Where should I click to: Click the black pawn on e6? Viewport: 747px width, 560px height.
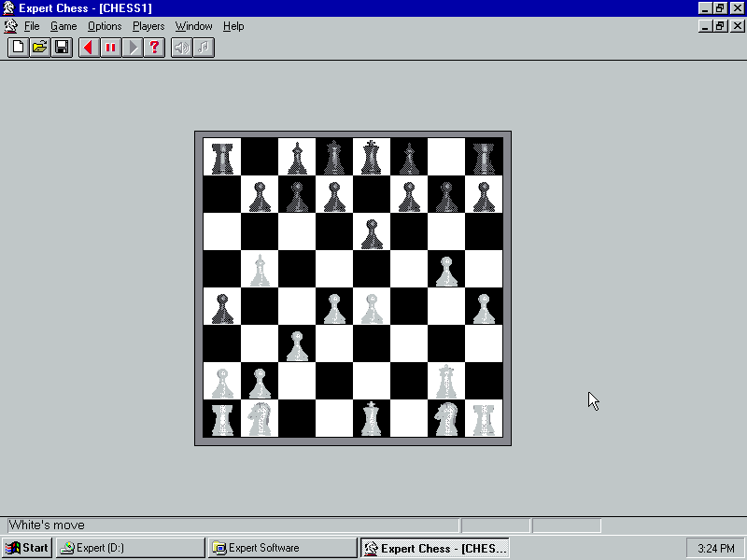pos(372,234)
